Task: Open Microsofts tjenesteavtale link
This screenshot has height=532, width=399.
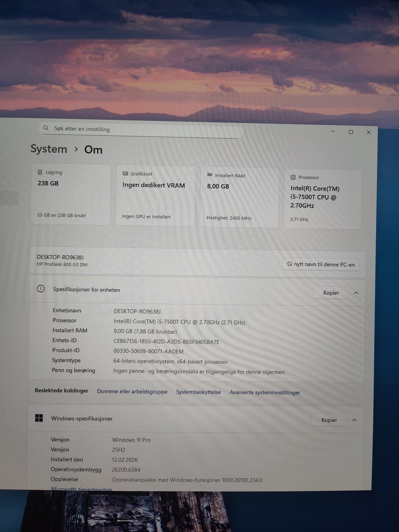Action: click(x=81, y=489)
